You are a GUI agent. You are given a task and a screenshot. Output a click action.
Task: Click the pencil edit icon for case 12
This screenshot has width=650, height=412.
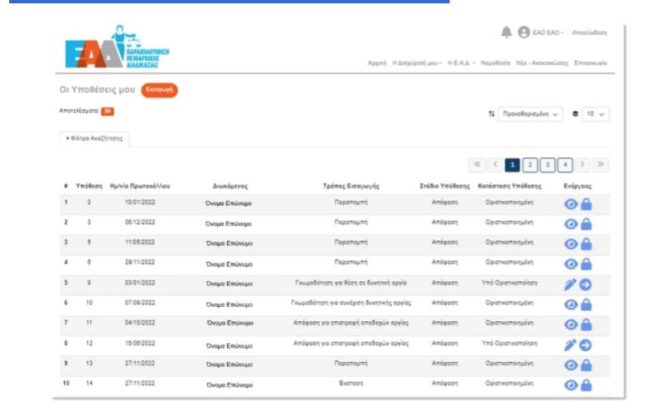point(570,345)
